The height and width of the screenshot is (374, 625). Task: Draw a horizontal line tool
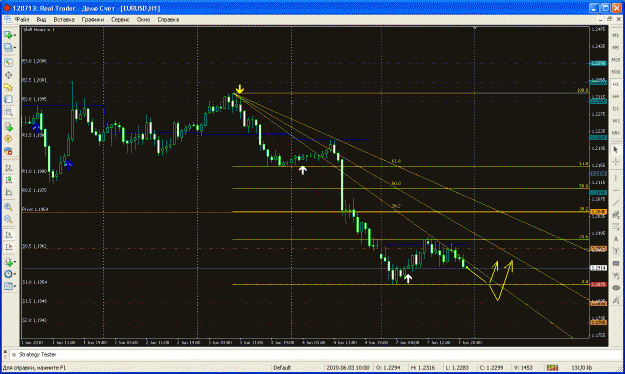[x=616, y=190]
